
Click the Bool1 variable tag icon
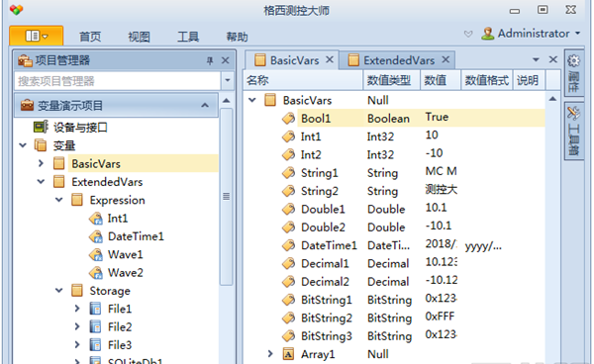pyautogui.click(x=288, y=119)
